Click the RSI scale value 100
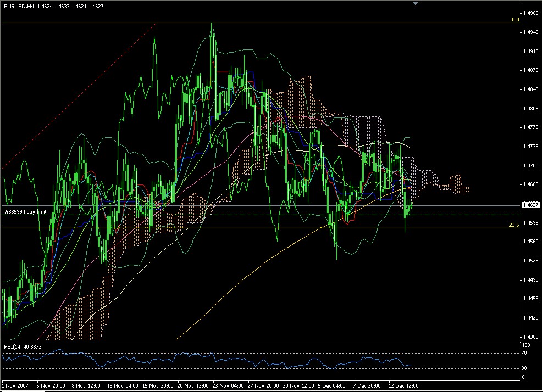The image size is (543, 392). coord(526,345)
